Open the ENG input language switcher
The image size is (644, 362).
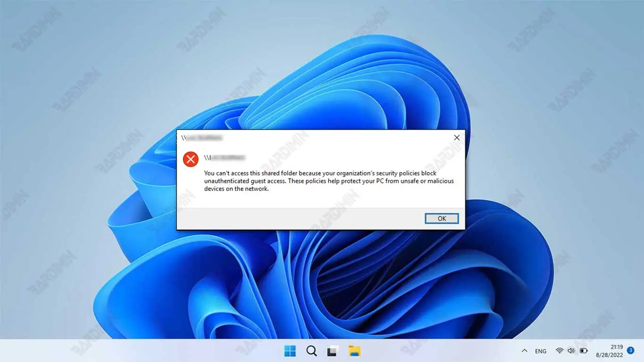click(x=541, y=351)
